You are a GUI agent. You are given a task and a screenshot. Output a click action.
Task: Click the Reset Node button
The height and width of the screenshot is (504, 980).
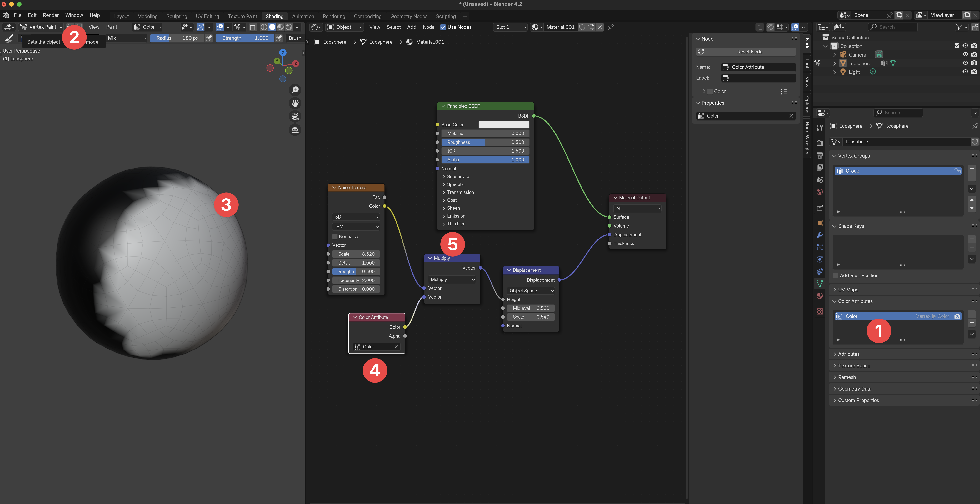coord(746,52)
